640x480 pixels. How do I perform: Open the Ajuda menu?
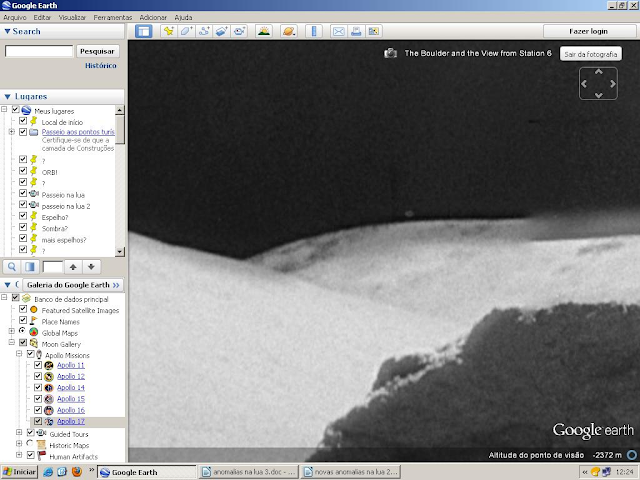click(183, 18)
